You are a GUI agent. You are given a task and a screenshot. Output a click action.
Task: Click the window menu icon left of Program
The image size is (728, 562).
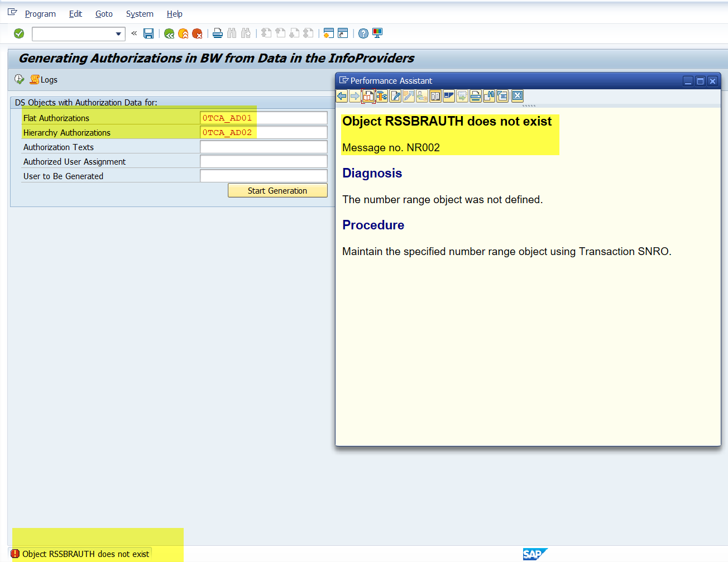click(12, 12)
